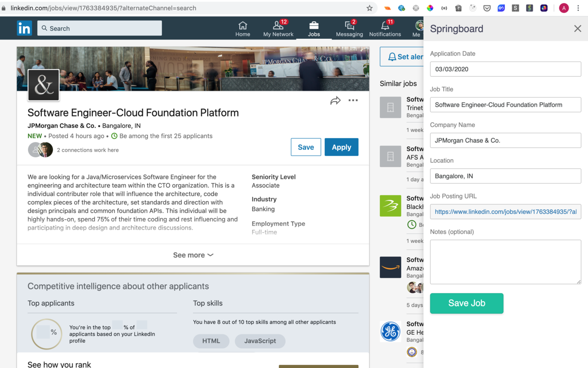The width and height of the screenshot is (588, 368).
Task: Open the green BlackBerry similar job logo
Action: 390,206
